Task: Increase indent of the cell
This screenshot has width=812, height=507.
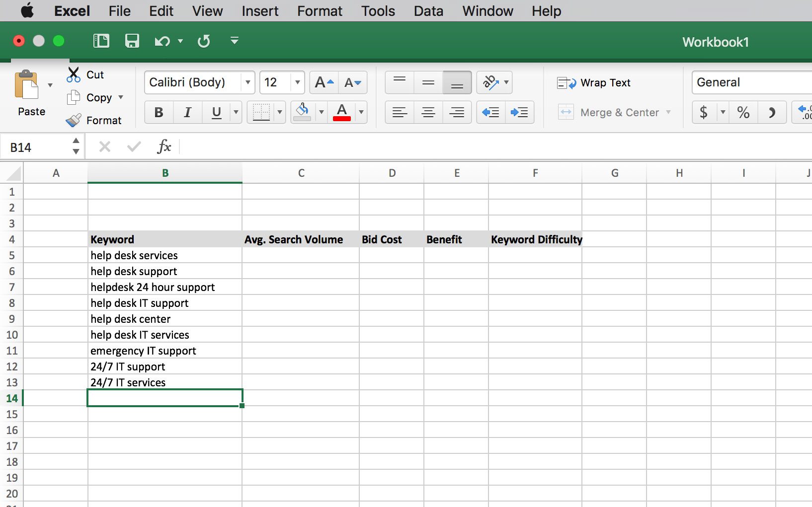Action: pyautogui.click(x=520, y=113)
